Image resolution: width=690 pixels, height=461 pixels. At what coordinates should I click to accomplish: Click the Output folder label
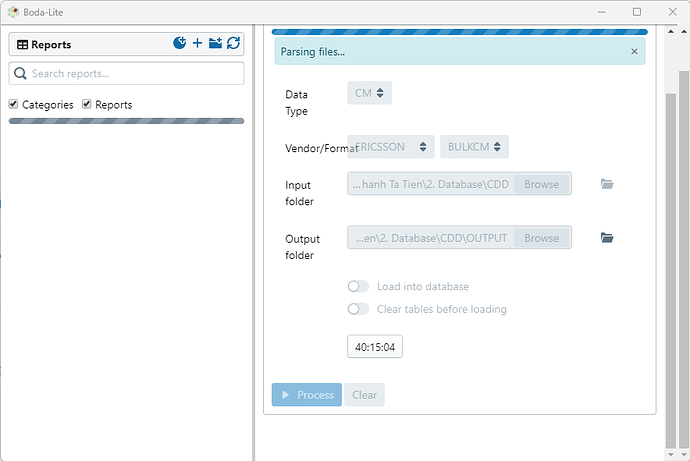pos(302,247)
